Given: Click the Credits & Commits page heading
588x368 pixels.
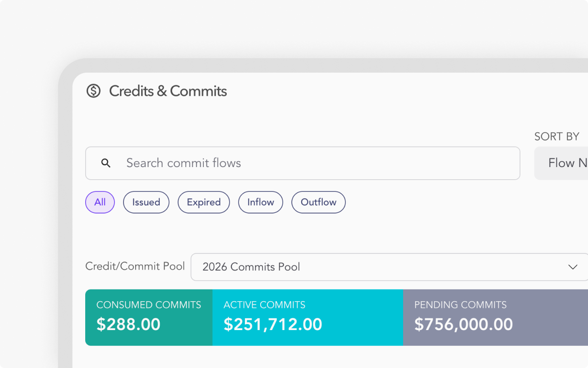Looking at the screenshot, I should click(x=168, y=91).
